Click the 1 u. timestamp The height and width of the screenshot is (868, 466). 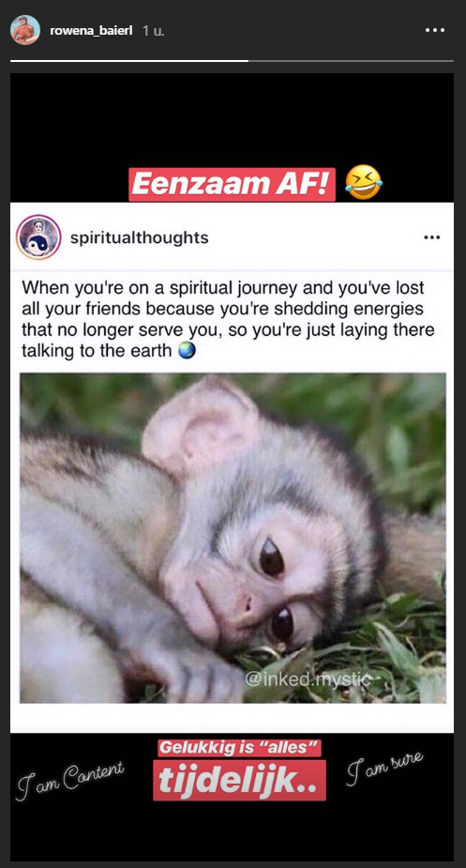click(x=154, y=31)
